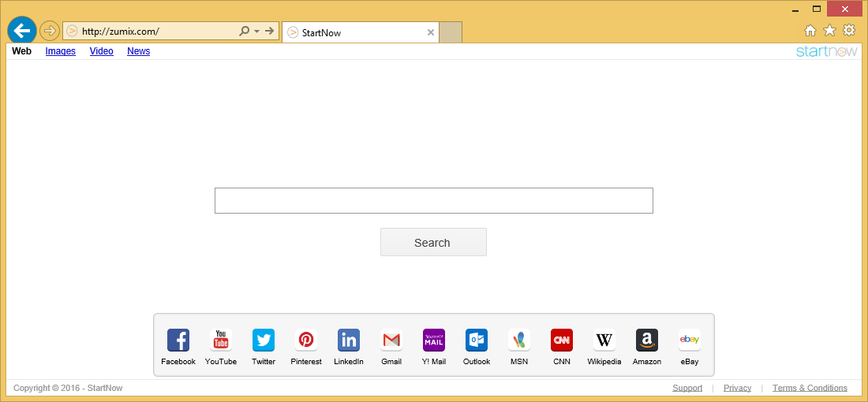This screenshot has height=402, width=868.
Task: Open the Twitter shortcut icon
Action: (x=264, y=341)
